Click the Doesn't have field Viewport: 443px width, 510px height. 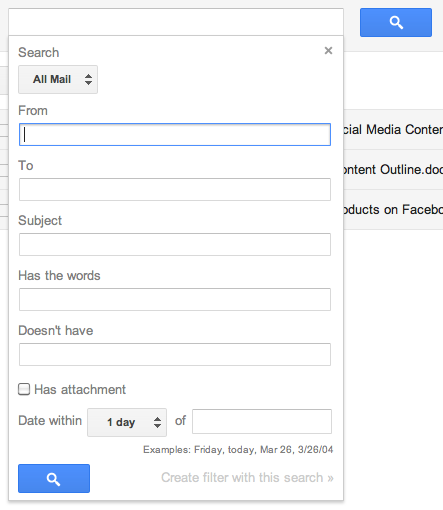click(x=175, y=354)
